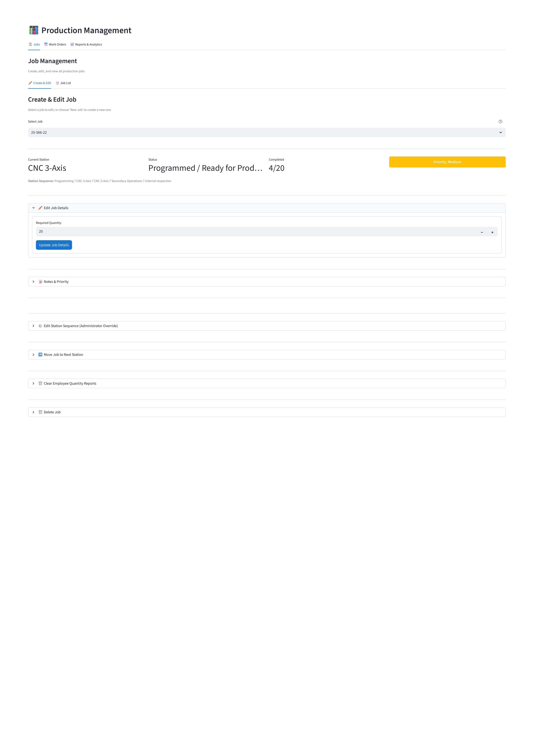The image size is (534, 756).
Task: Click the 'Job Management' heading
Action: 52,61
